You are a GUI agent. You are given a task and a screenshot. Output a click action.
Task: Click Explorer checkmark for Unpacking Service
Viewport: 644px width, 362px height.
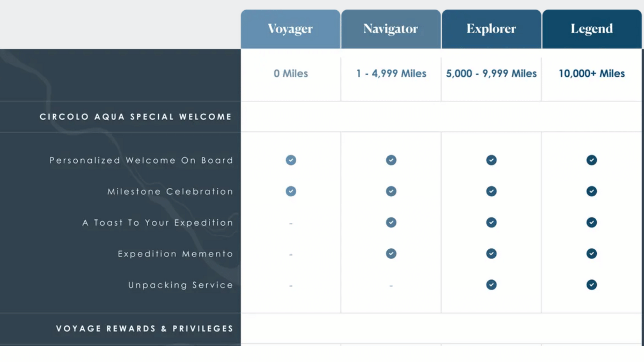tap(491, 285)
